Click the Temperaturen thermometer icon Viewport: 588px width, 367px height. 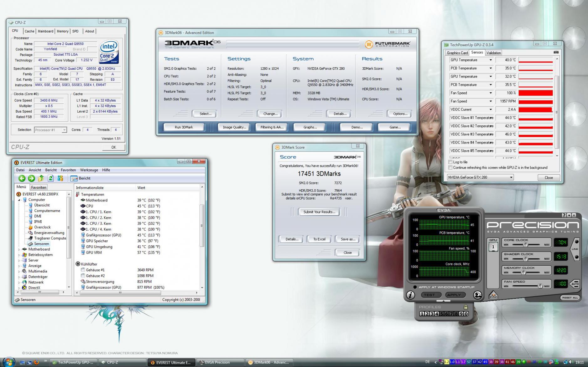(x=78, y=194)
